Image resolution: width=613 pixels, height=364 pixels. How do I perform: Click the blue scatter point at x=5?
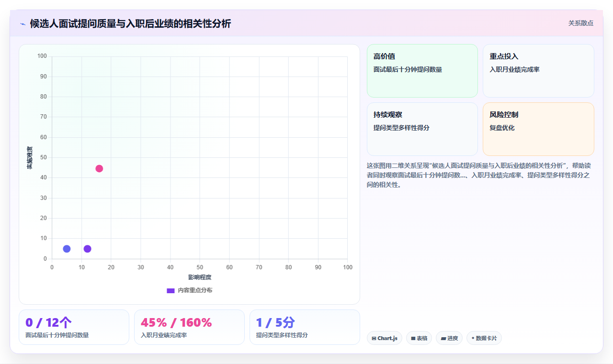pos(67,249)
